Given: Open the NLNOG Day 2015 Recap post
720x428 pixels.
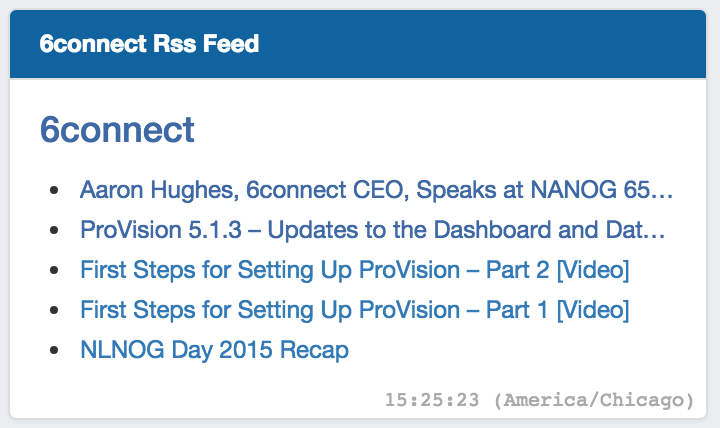Looking at the screenshot, I should tap(214, 350).
